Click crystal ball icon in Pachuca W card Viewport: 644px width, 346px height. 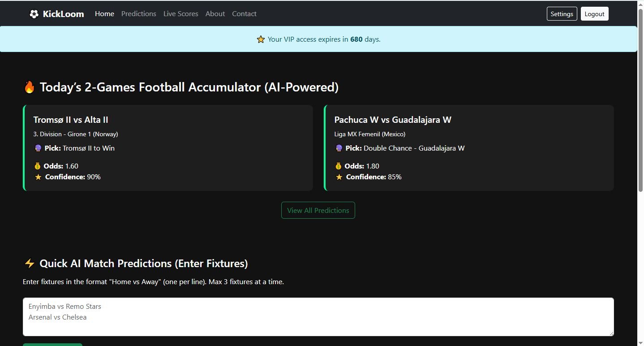(x=339, y=148)
